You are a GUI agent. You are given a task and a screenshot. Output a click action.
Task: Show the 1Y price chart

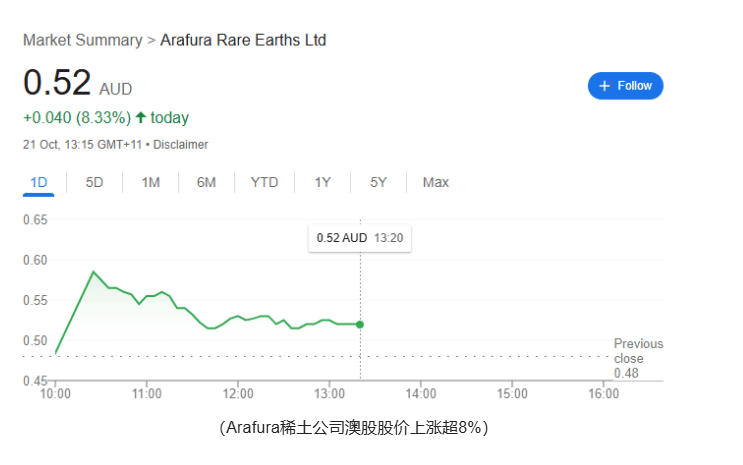click(x=322, y=182)
